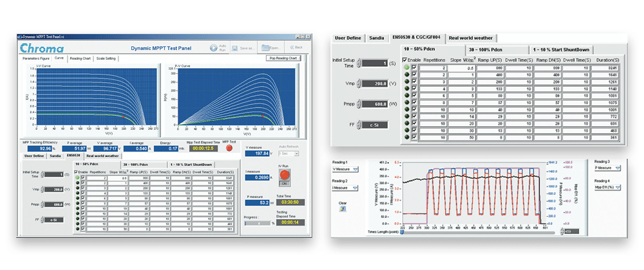
Task: Open the Reading 1 V Measure dropdown
Action: click(345, 169)
